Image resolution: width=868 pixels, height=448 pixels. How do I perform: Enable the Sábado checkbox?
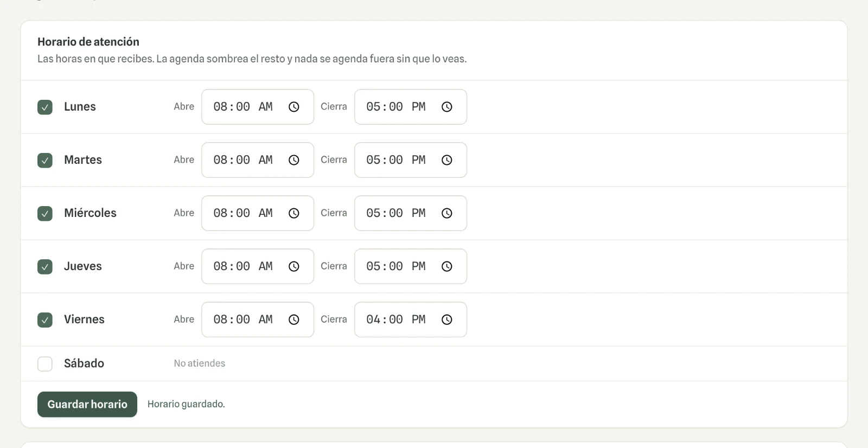pyautogui.click(x=45, y=364)
